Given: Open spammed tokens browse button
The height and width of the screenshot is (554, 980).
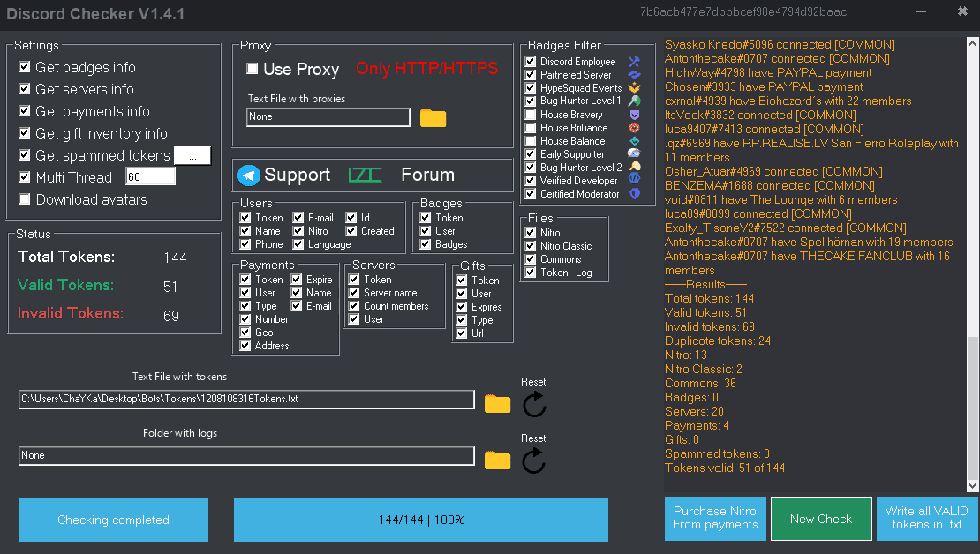Looking at the screenshot, I should point(192,156).
